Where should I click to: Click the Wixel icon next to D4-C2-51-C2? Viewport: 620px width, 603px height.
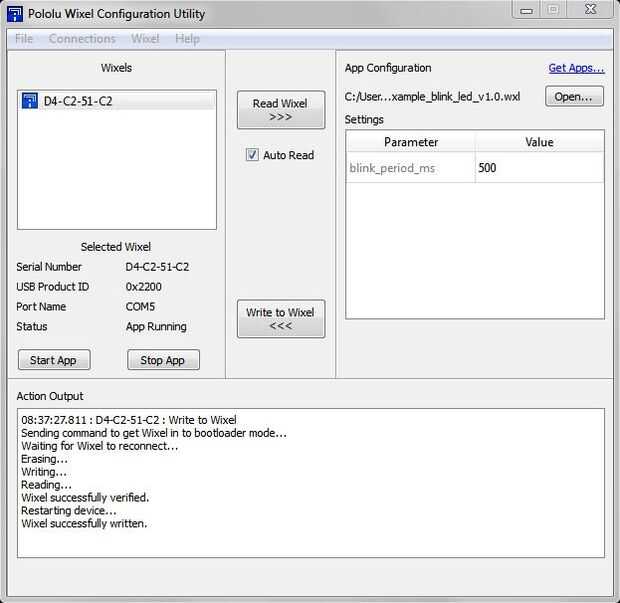[x=30, y=101]
